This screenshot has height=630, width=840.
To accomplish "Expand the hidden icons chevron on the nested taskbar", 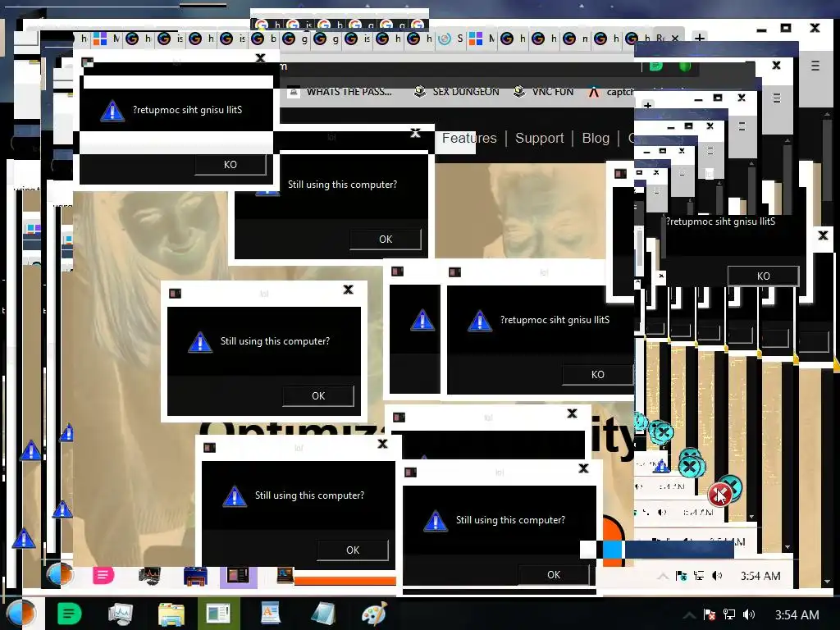I will 663,576.
